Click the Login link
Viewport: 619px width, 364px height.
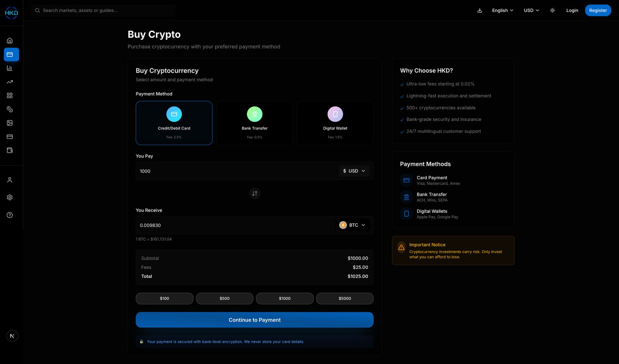click(572, 10)
